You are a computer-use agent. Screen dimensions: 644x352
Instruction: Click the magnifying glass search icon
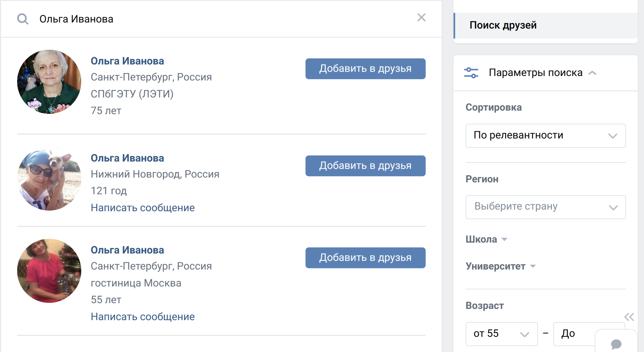click(23, 19)
